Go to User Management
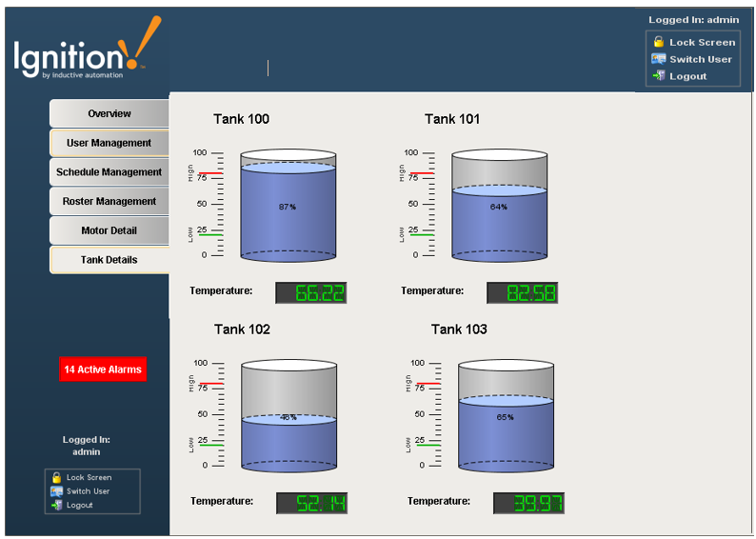Viewport: 756px width, 539px height. pyautogui.click(x=109, y=143)
